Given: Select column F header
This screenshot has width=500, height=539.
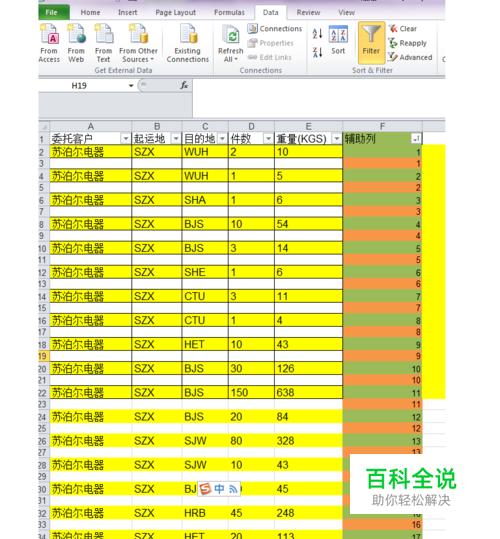Looking at the screenshot, I should point(382,126).
